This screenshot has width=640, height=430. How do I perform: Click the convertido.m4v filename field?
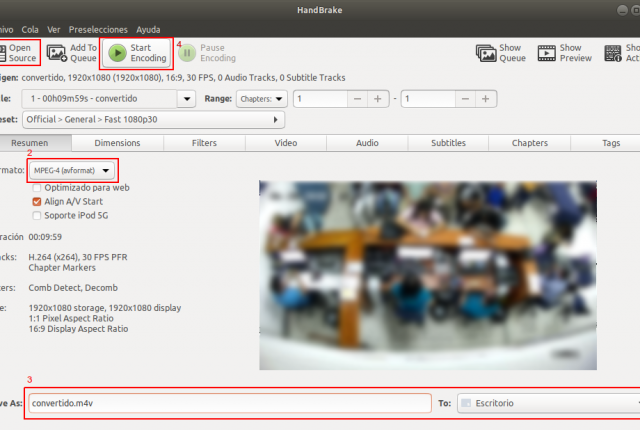coord(230,403)
